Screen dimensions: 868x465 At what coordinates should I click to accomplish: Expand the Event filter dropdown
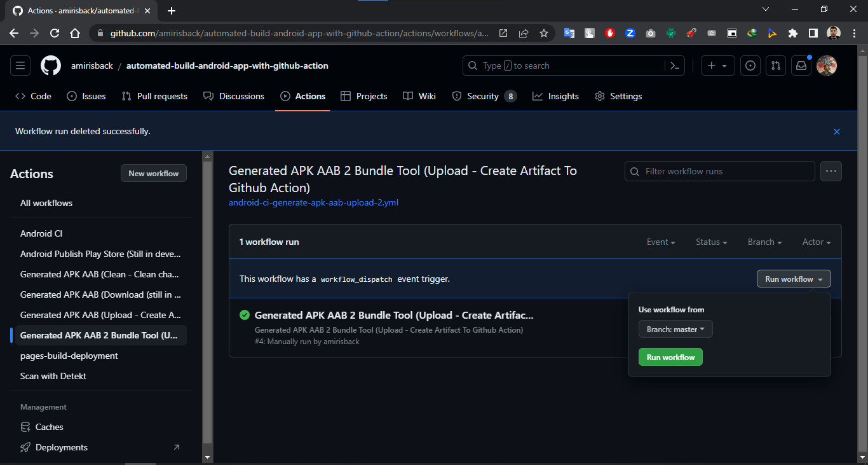pos(661,242)
